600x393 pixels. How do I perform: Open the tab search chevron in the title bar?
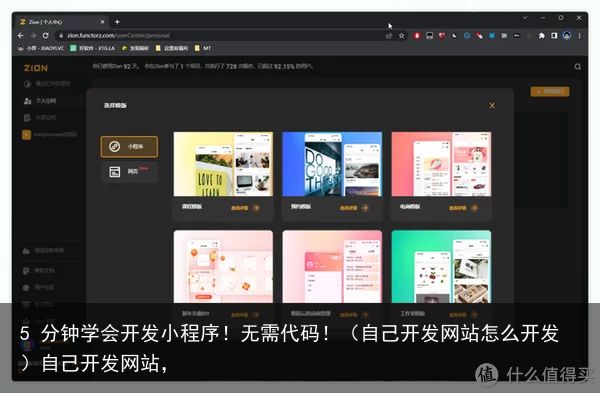point(525,18)
